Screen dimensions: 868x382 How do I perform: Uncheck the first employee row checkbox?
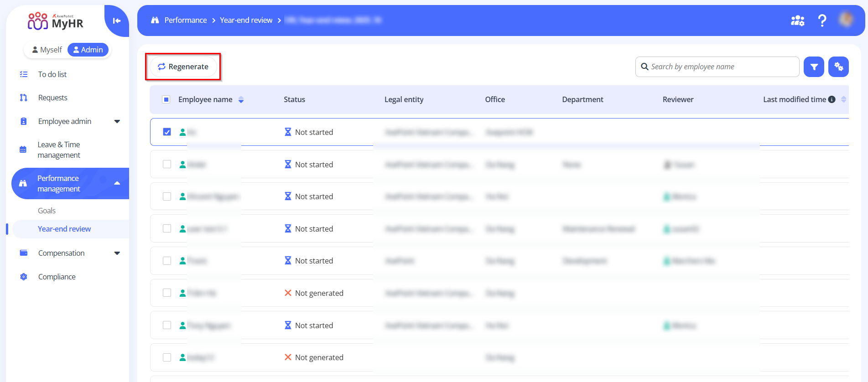click(167, 132)
